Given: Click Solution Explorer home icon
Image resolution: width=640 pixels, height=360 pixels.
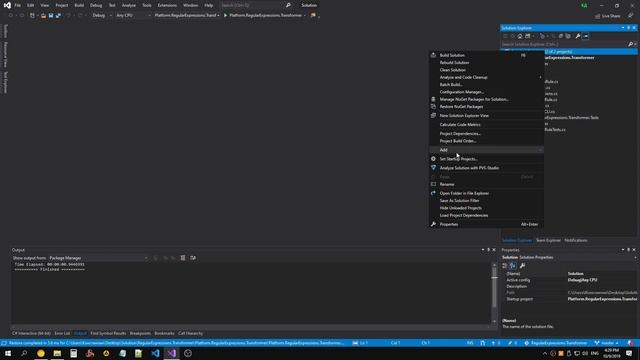Looking at the screenshot, I should (x=520, y=36).
